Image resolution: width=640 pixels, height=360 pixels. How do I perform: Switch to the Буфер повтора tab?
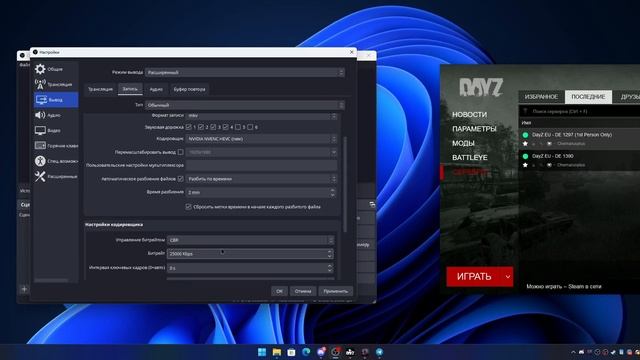(189, 89)
